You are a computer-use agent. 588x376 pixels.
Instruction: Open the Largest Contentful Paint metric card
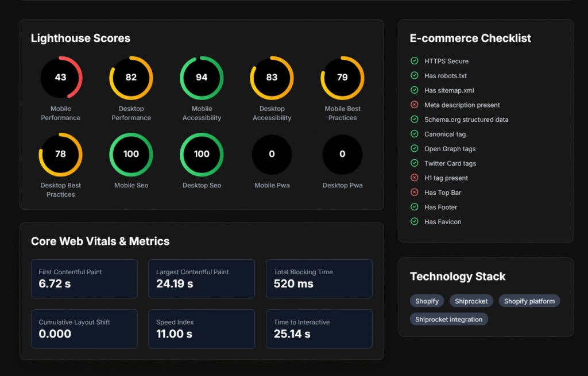202,279
